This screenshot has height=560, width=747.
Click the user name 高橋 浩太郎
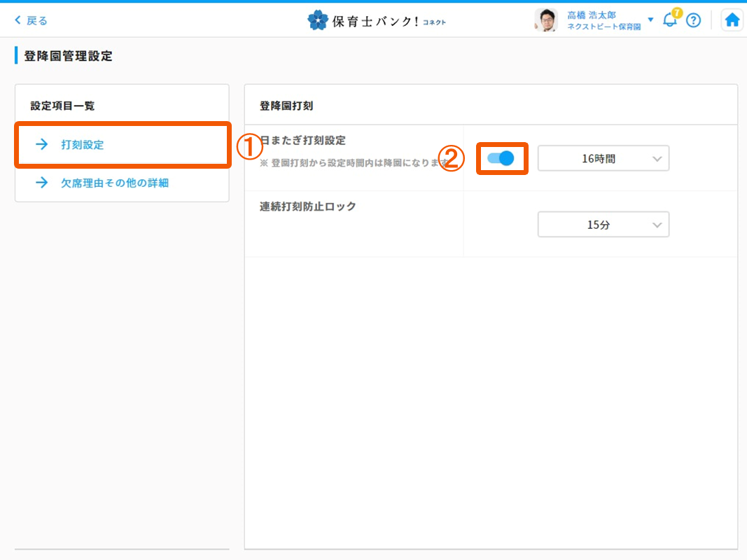pos(592,15)
